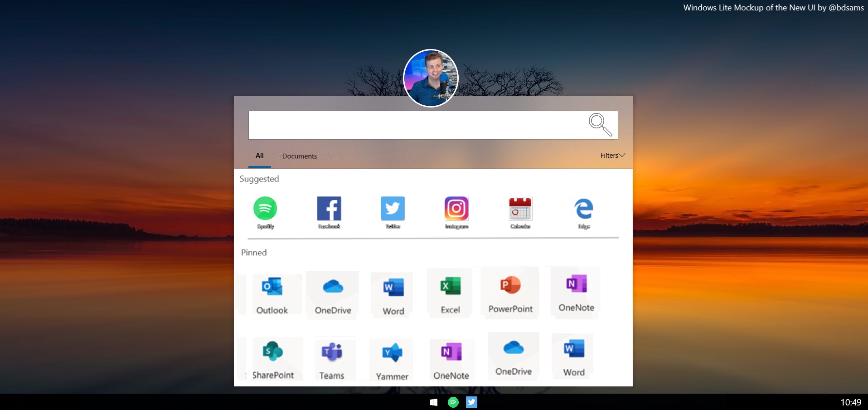The width and height of the screenshot is (868, 410).
Task: Click inside the search input box
Action: [x=433, y=125]
